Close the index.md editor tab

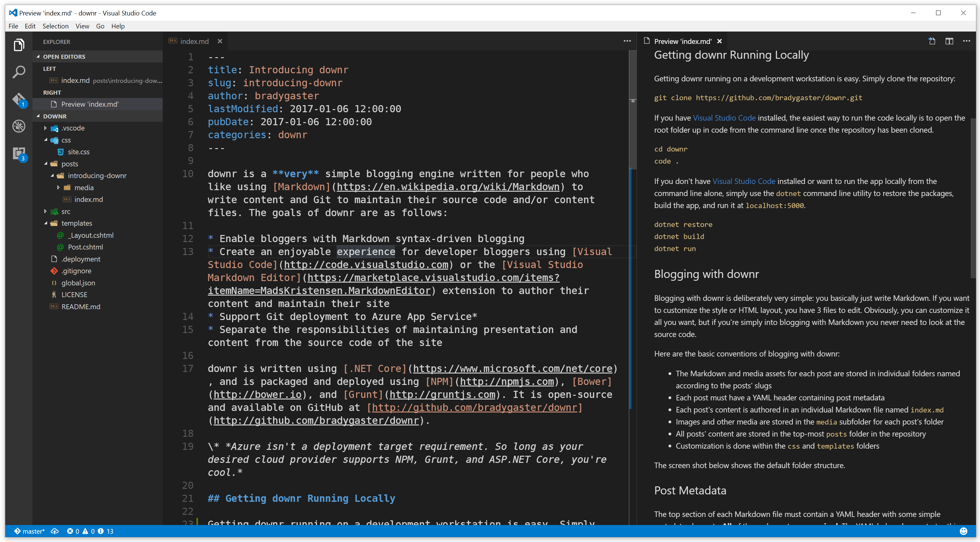[220, 41]
